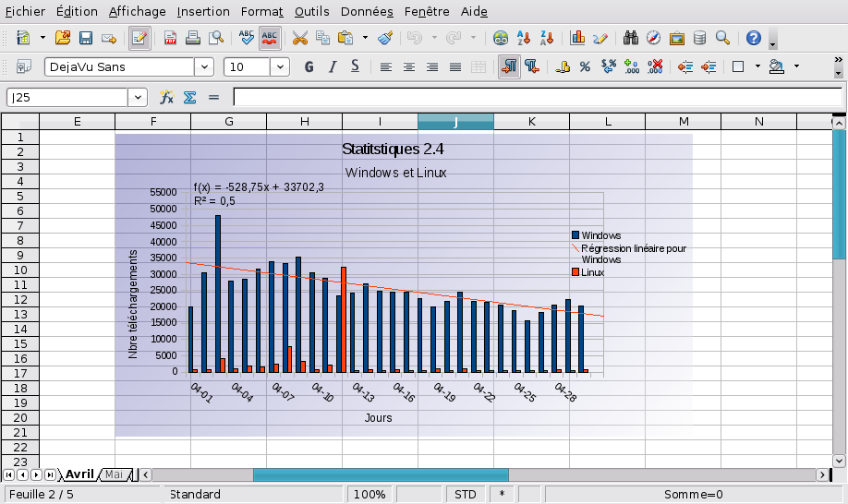Image resolution: width=848 pixels, height=504 pixels.
Task: Click the horizontal scrollbar thumb
Action: point(381,474)
